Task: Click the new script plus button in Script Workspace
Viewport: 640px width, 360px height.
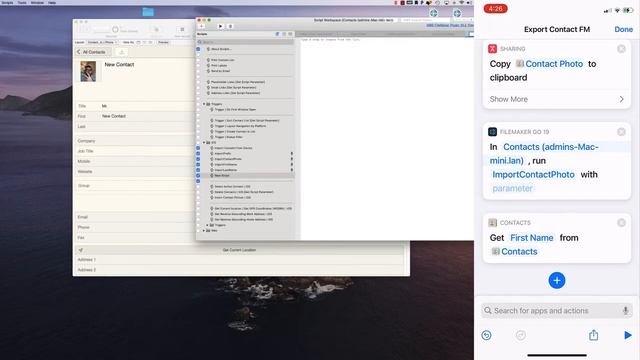Action: coord(202,26)
